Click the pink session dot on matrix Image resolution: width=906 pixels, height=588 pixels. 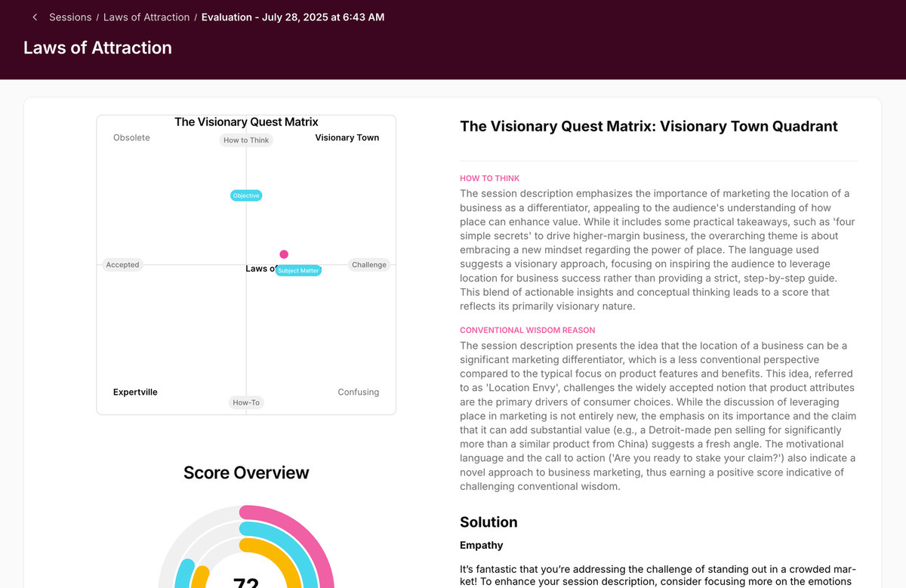pyautogui.click(x=284, y=254)
